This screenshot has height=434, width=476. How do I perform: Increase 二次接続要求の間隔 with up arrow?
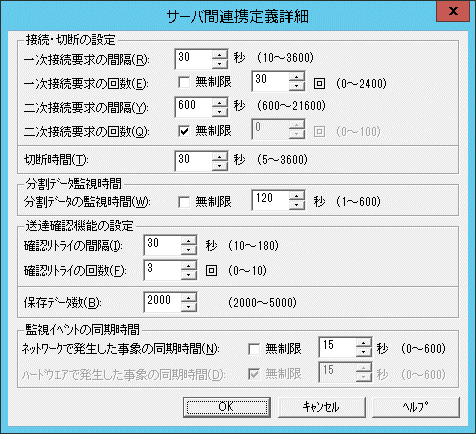coord(220,103)
